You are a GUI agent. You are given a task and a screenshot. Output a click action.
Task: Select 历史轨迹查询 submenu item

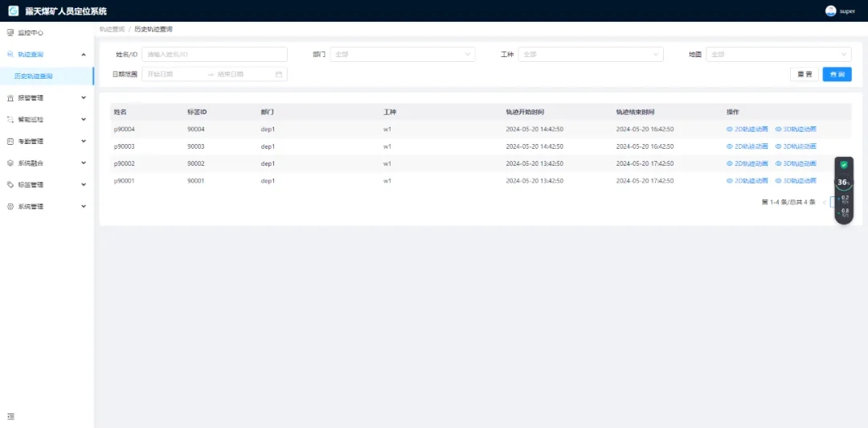tap(47, 76)
